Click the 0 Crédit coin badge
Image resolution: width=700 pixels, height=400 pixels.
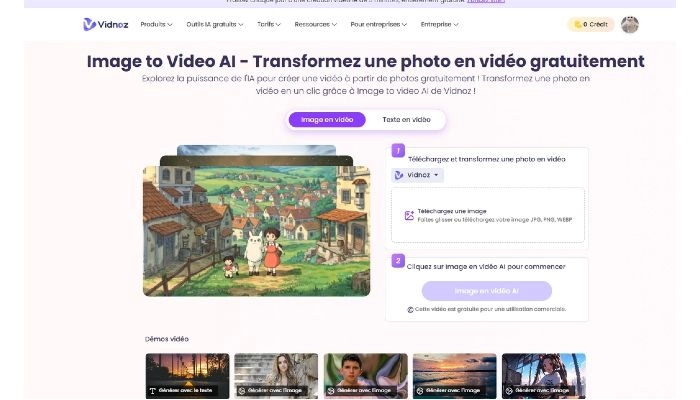[x=591, y=24]
